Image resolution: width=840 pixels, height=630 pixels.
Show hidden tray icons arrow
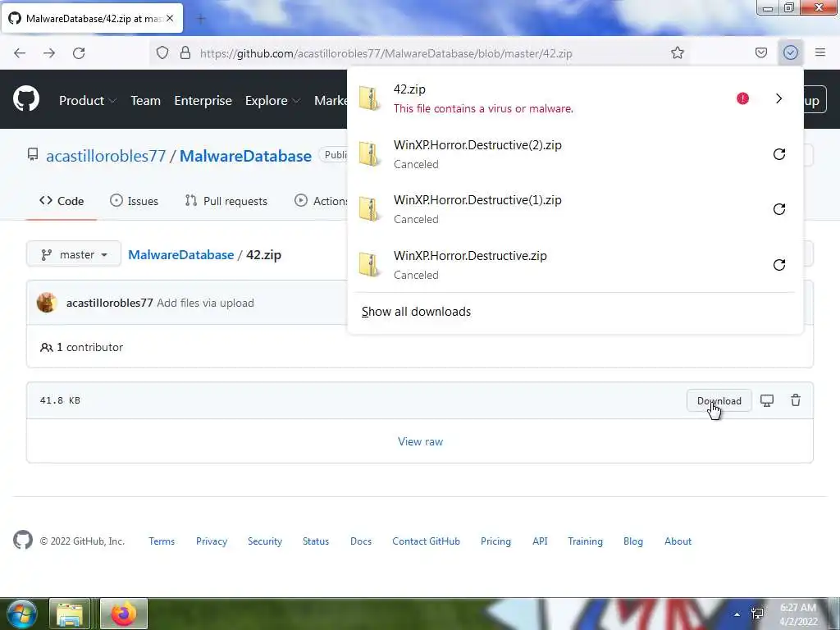point(737,614)
